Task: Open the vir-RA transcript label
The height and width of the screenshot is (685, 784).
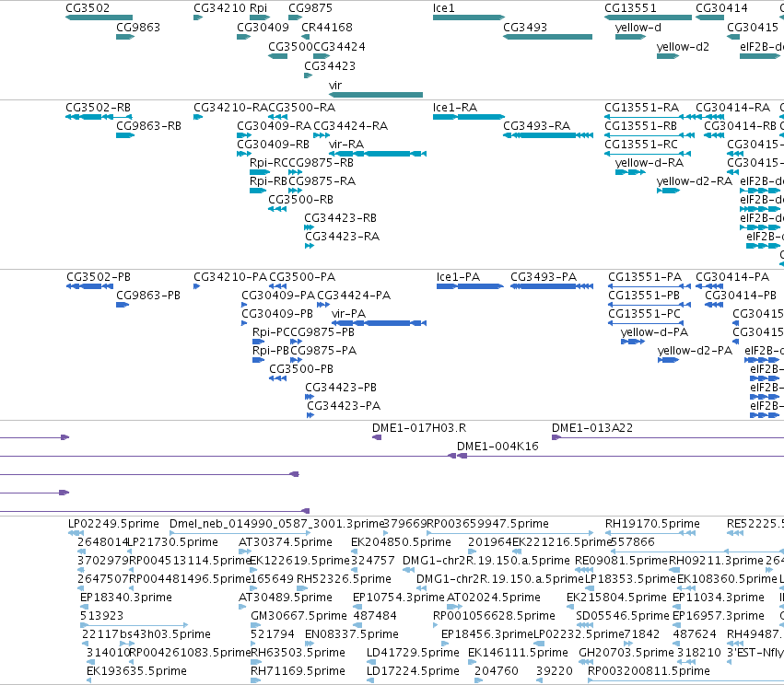Action: pyautogui.click(x=346, y=145)
